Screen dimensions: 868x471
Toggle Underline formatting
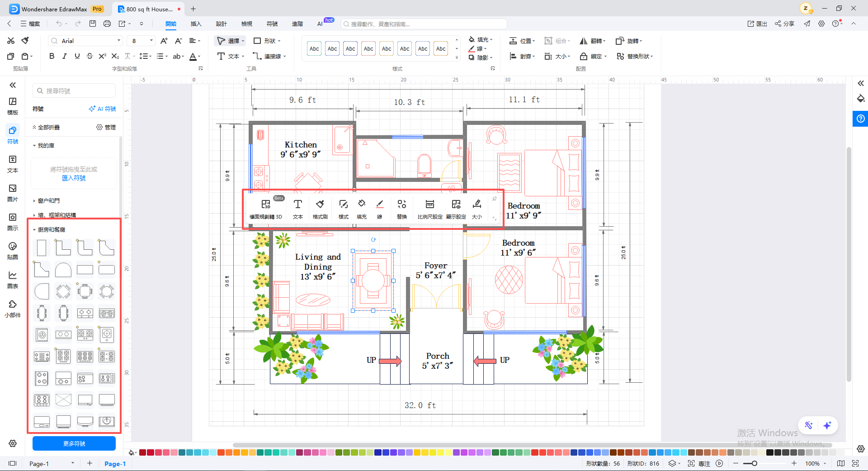click(x=77, y=56)
